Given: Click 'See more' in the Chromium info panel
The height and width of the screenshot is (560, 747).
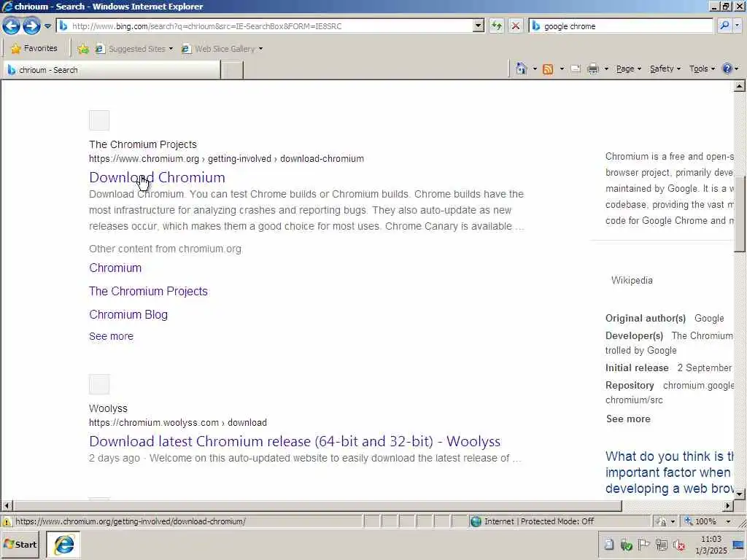Looking at the screenshot, I should point(628,419).
